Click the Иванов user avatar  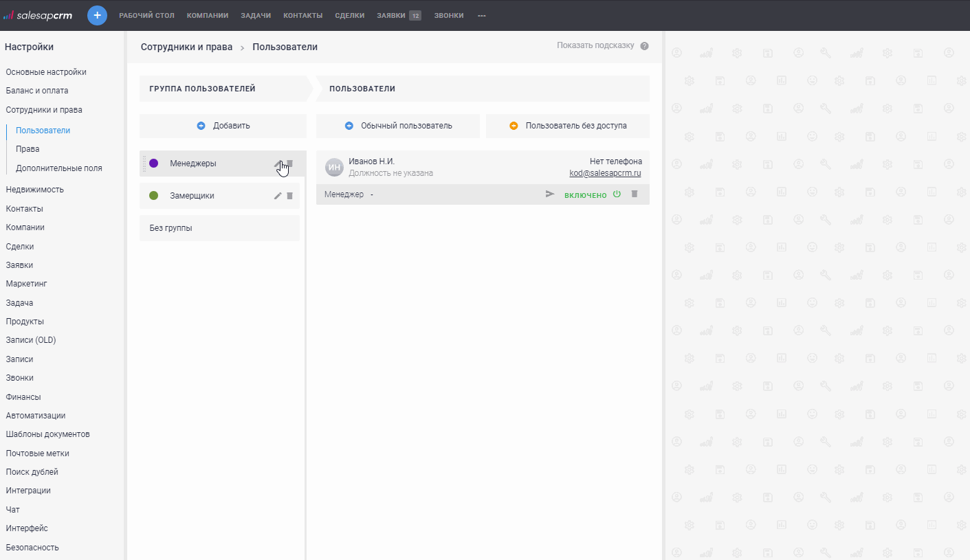pyautogui.click(x=334, y=167)
